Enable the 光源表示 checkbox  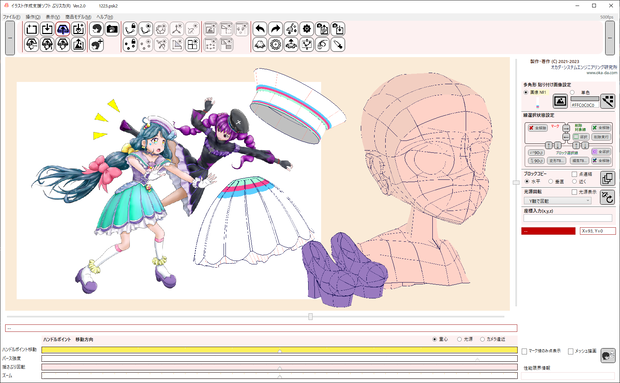click(574, 192)
